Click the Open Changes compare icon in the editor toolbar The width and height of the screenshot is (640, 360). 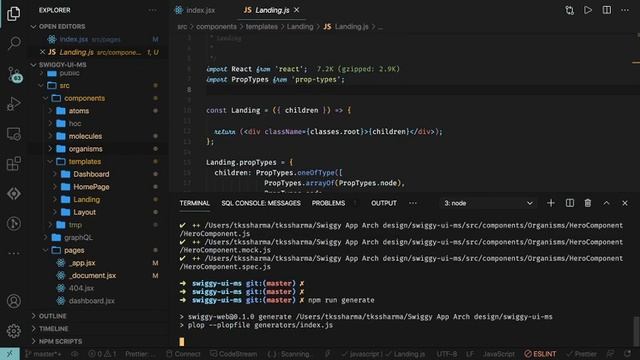coord(569,10)
